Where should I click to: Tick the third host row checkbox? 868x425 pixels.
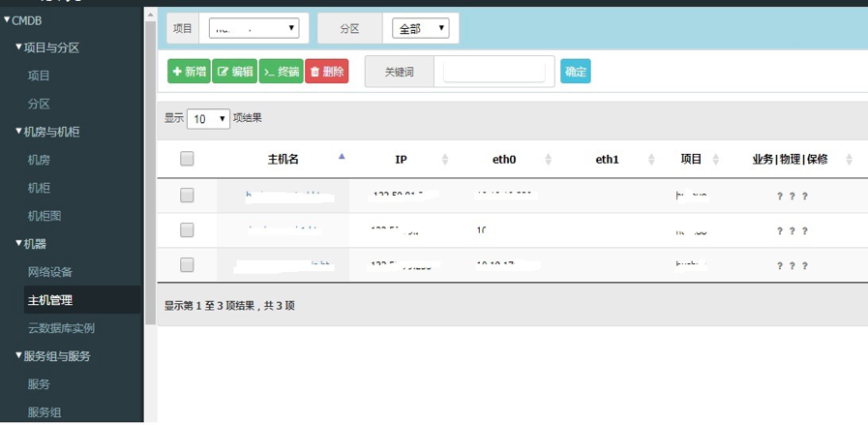(x=187, y=265)
